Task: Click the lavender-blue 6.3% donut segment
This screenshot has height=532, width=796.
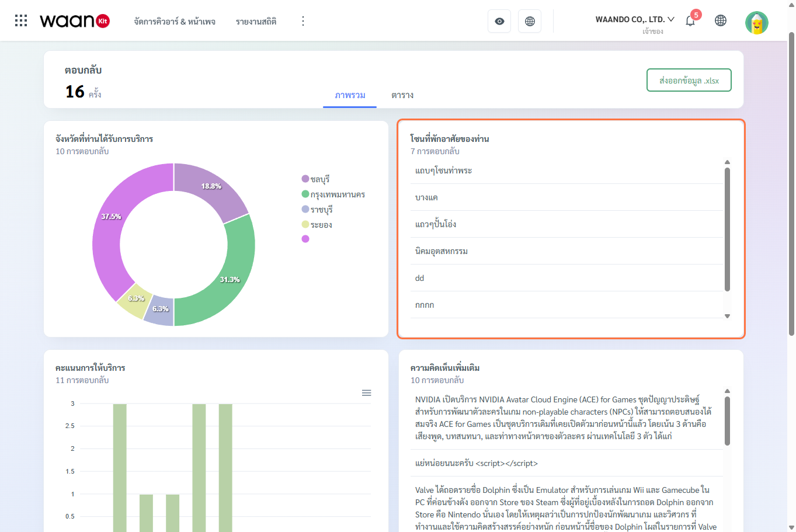Action: click(x=159, y=310)
